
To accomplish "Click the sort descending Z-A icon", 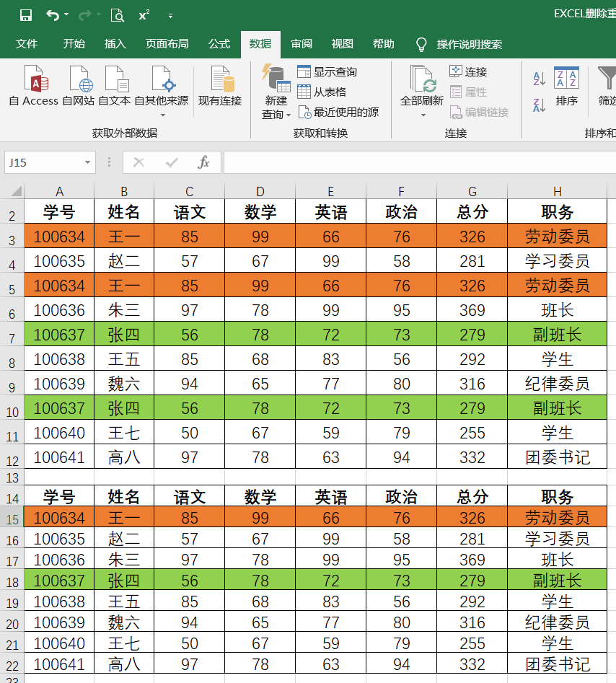I will (540, 105).
